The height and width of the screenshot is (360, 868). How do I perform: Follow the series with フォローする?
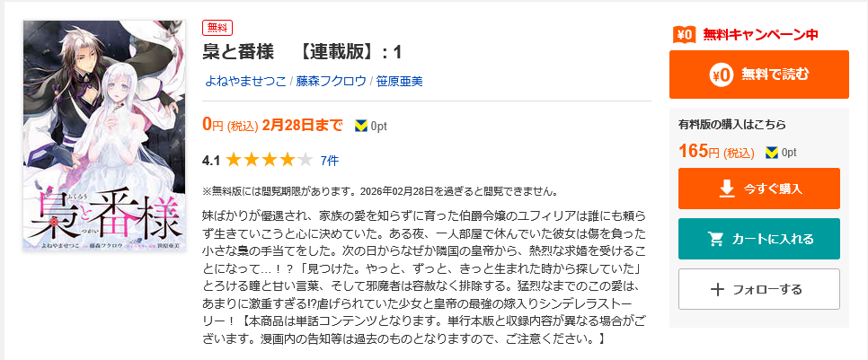(x=758, y=289)
